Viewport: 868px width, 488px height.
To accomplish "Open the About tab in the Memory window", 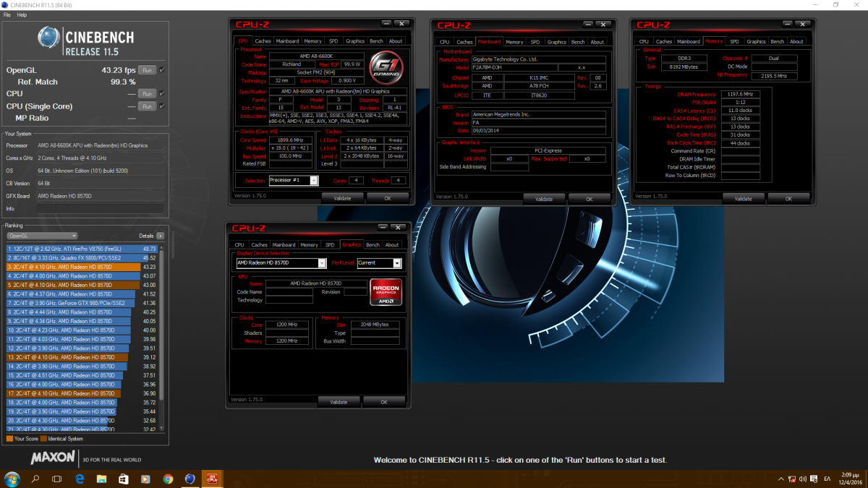I will pos(796,41).
